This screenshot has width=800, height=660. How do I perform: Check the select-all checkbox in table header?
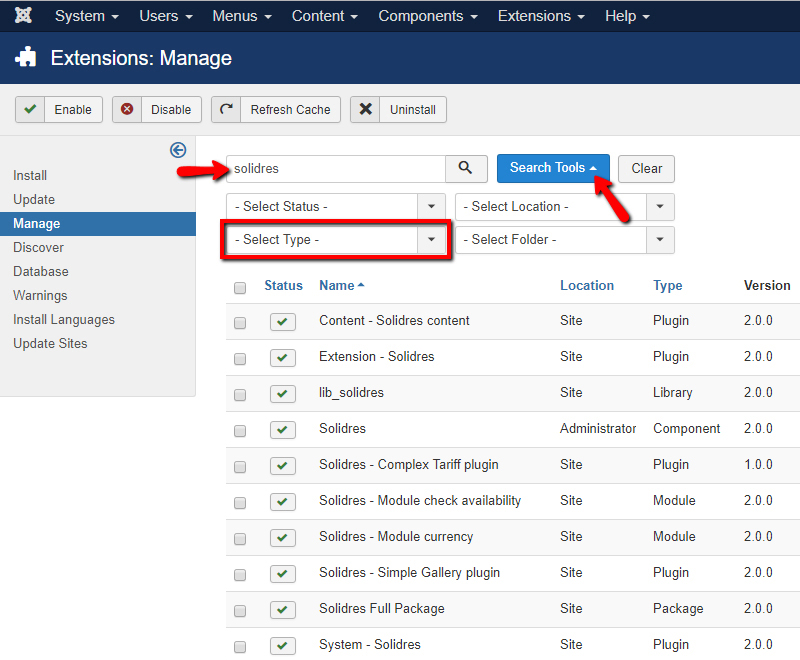(240, 288)
